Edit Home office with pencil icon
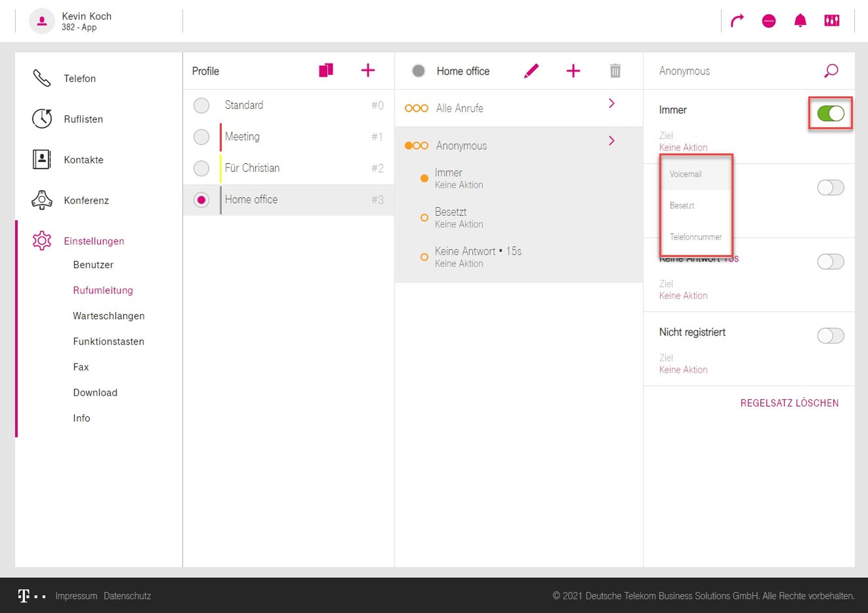 531,71
